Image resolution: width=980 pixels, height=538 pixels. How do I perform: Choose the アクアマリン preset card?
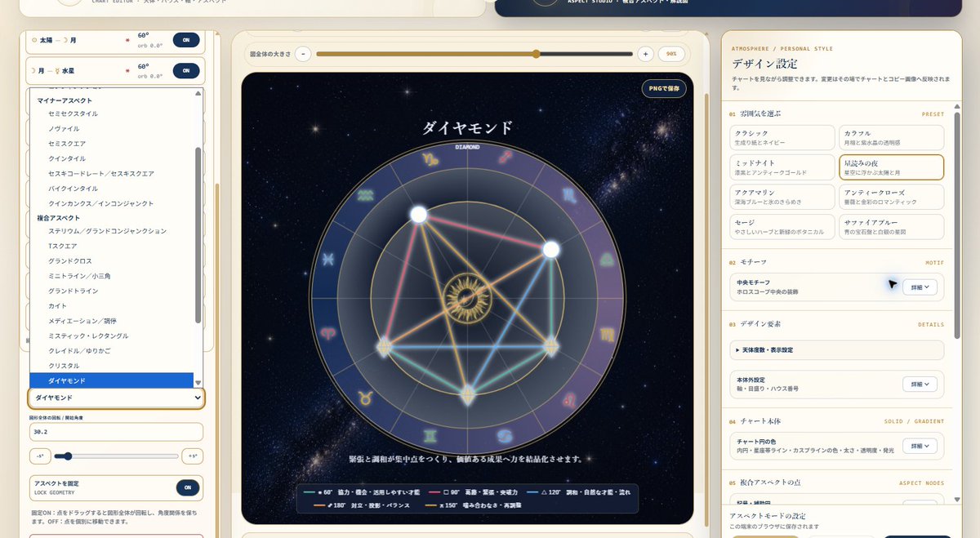coord(782,197)
